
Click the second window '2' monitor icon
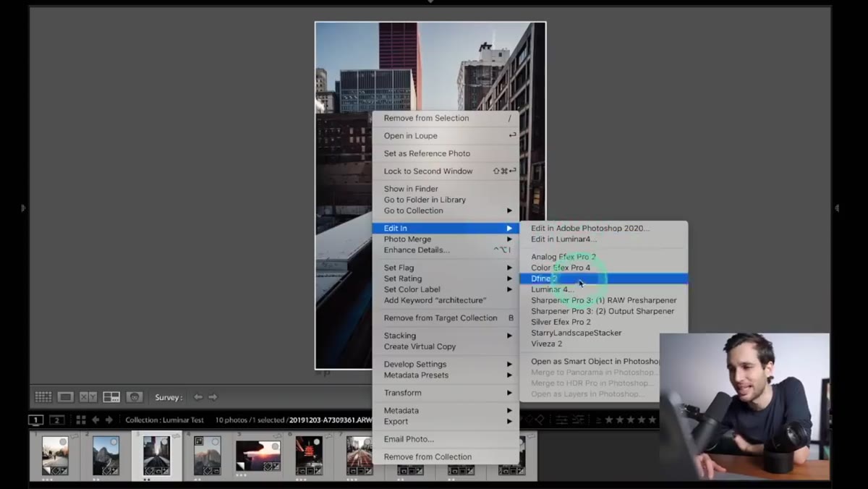[x=56, y=420]
